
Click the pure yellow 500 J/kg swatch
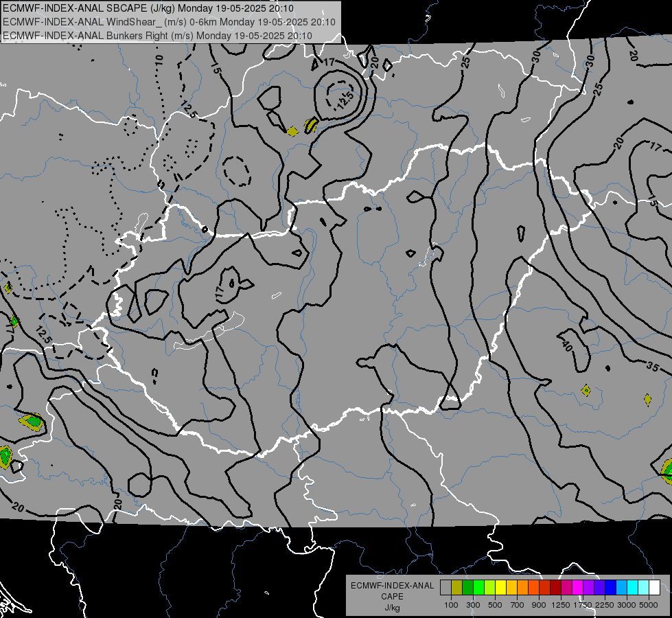coord(500,588)
